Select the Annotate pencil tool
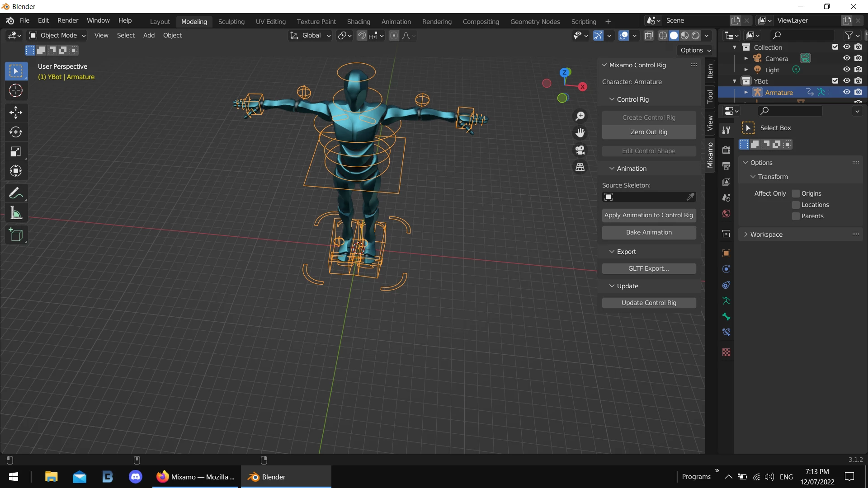This screenshot has height=488, width=868. click(x=16, y=193)
